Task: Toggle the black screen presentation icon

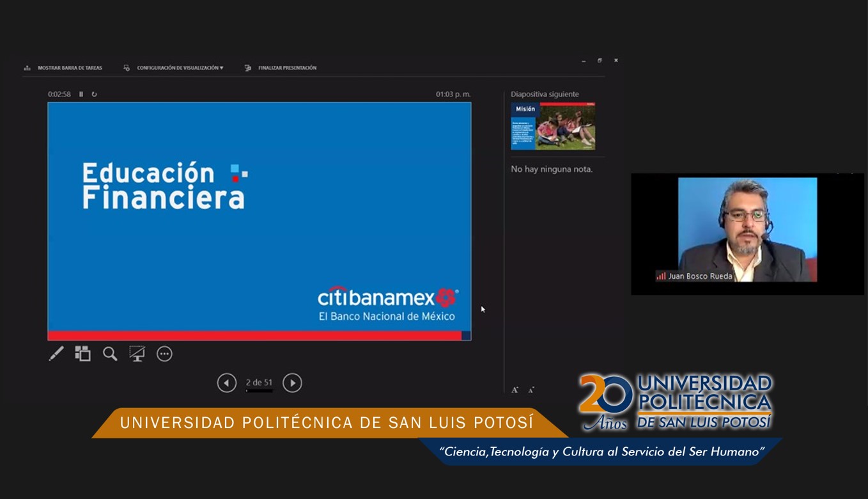Action: point(137,354)
